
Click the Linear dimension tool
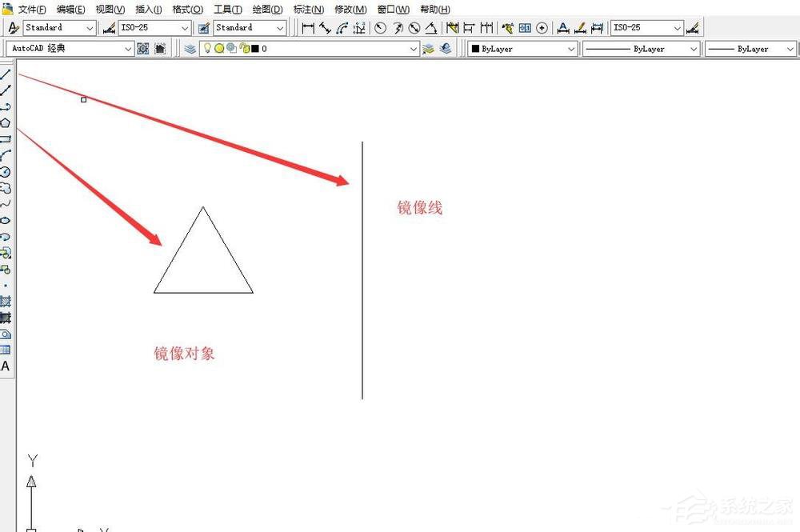308,27
